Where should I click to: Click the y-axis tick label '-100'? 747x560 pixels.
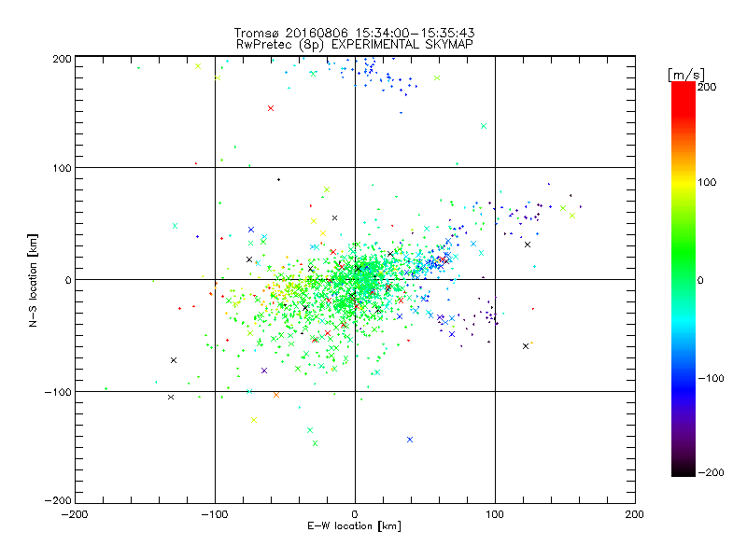pos(58,392)
